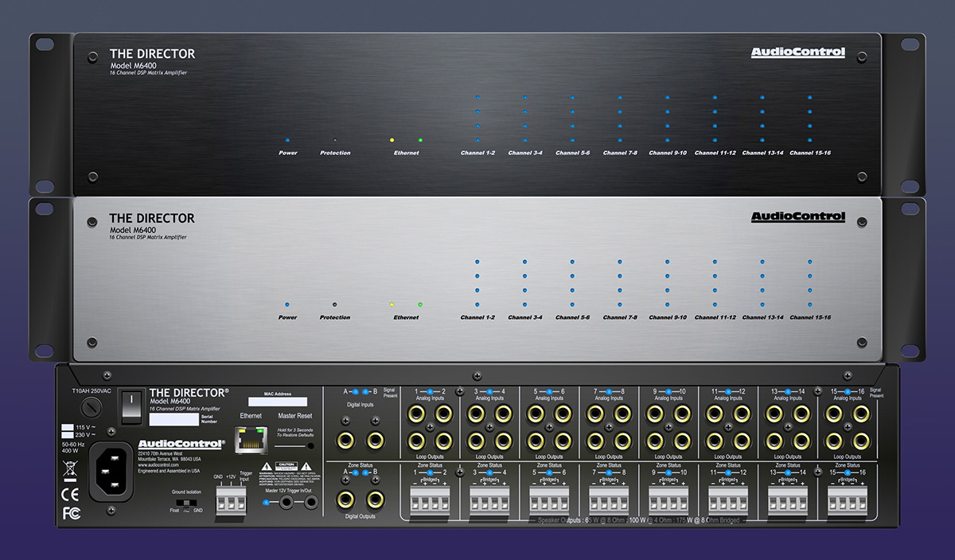The height and width of the screenshot is (560, 955).
Task: Click the Ground Isolation label
Action: (187, 492)
